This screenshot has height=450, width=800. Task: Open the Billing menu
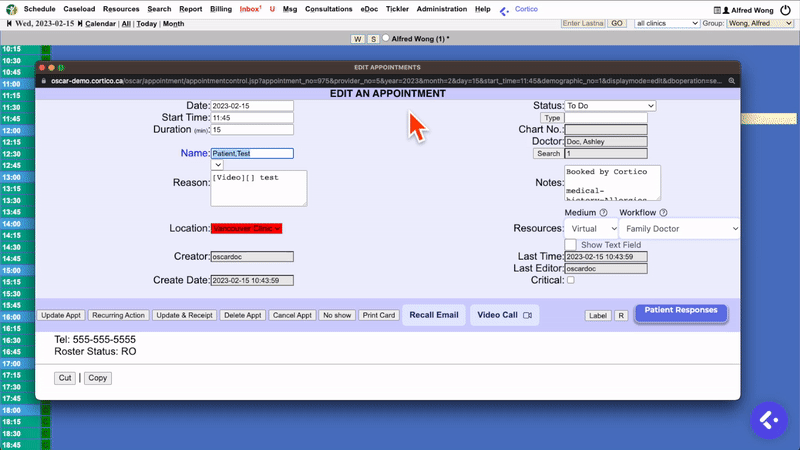tap(218, 9)
